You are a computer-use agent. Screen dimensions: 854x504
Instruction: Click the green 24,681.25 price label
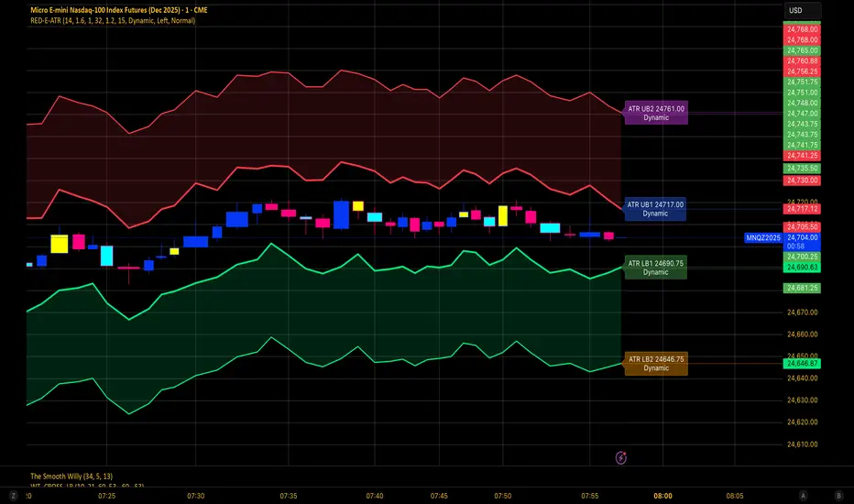click(x=803, y=289)
